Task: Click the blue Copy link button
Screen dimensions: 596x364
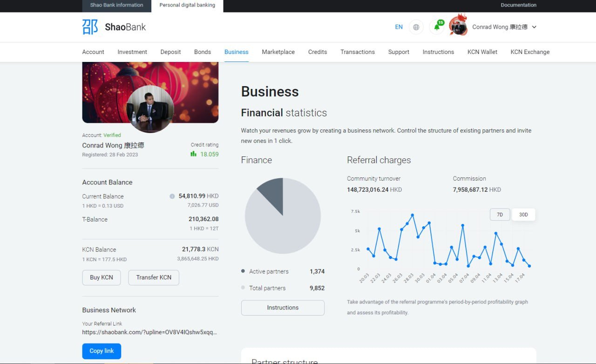Action: [x=102, y=351]
